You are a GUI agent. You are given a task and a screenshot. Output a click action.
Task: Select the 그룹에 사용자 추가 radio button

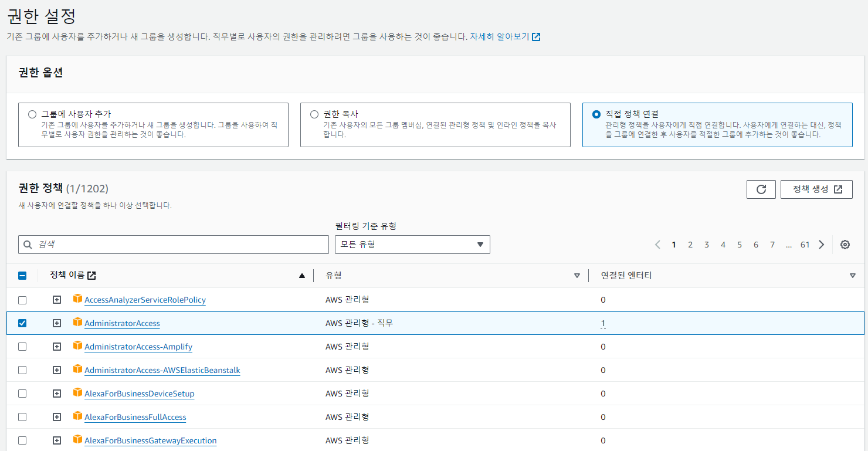pyautogui.click(x=32, y=115)
